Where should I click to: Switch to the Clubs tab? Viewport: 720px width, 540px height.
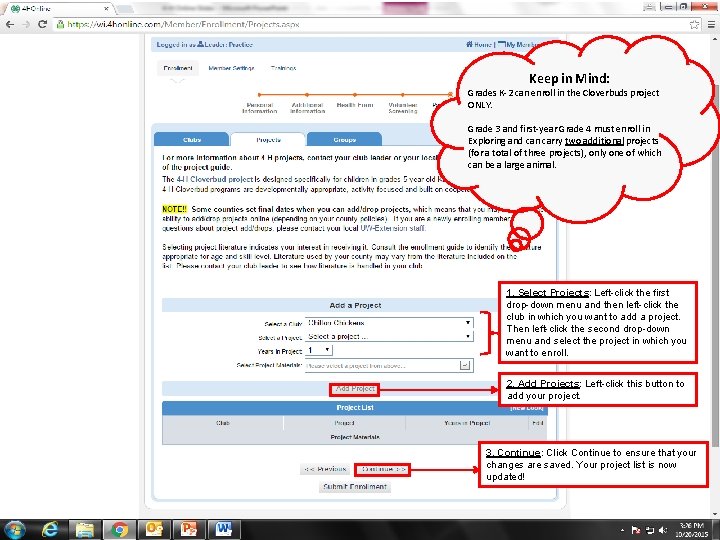coord(191,140)
